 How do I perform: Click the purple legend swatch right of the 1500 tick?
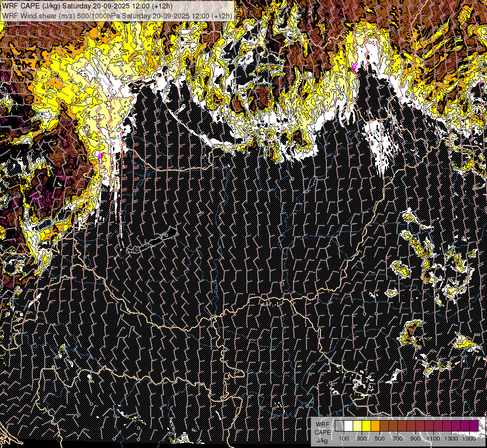click(474, 426)
